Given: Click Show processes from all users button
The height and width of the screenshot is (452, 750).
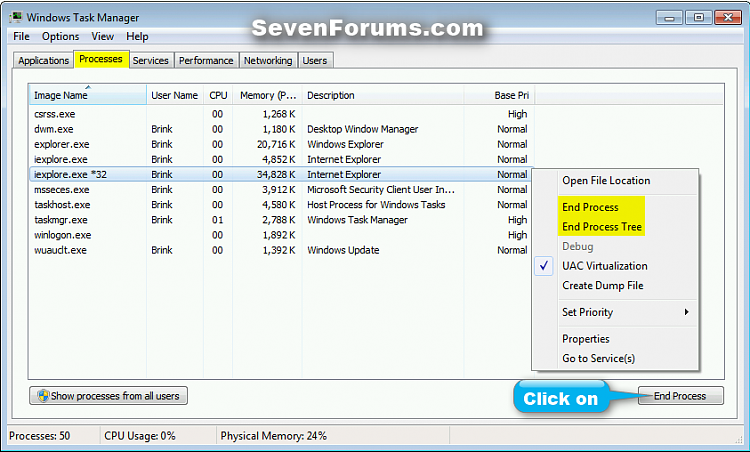Looking at the screenshot, I should point(109,396).
